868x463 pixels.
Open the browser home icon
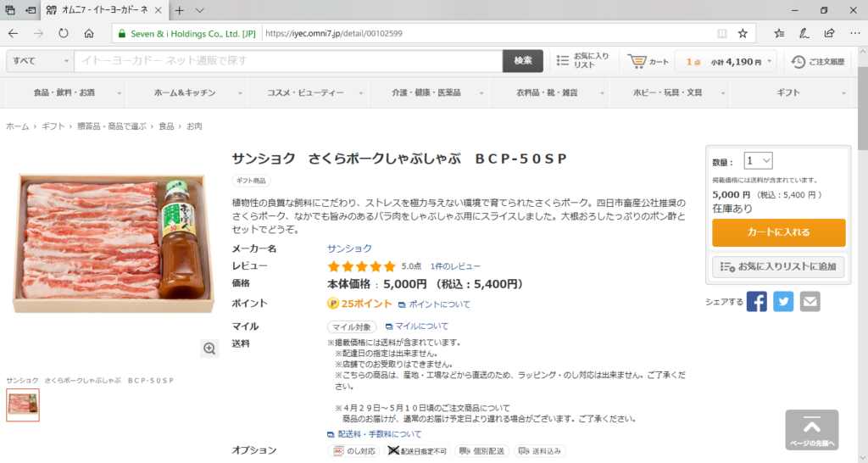(x=89, y=33)
